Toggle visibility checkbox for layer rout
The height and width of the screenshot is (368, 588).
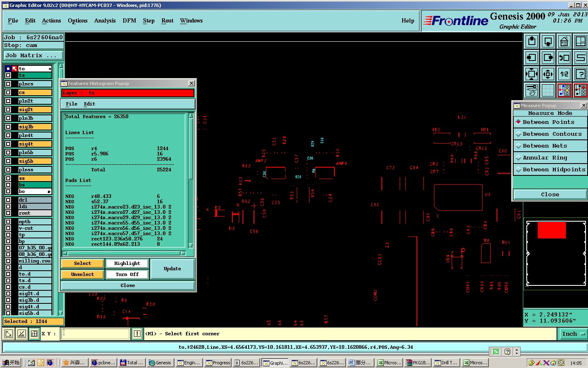[8, 213]
